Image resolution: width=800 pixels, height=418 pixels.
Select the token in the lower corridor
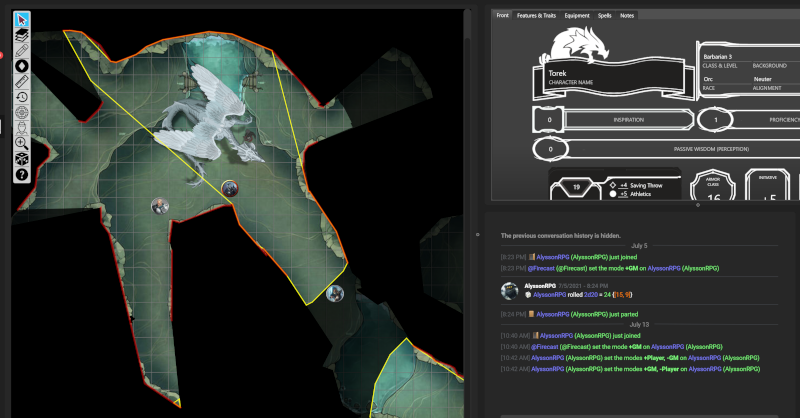click(x=335, y=293)
